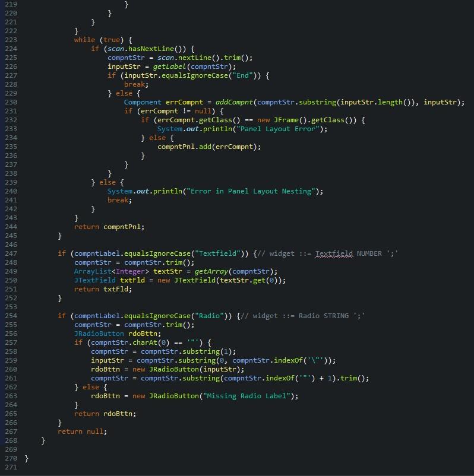The image size is (474, 476).
Task: Click 'return txtFld;' on line 251
Action: tap(103, 289)
